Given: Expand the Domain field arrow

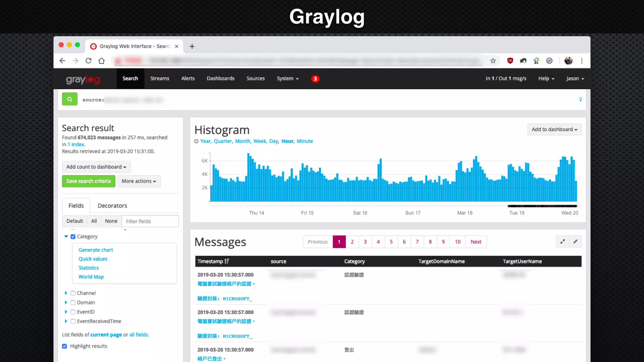Looking at the screenshot, I should [66, 303].
